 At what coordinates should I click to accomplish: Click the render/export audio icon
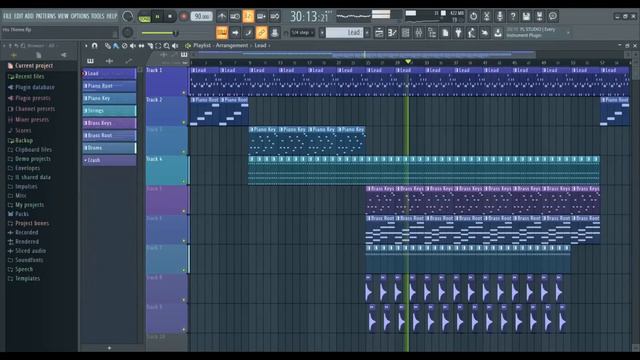point(540,16)
